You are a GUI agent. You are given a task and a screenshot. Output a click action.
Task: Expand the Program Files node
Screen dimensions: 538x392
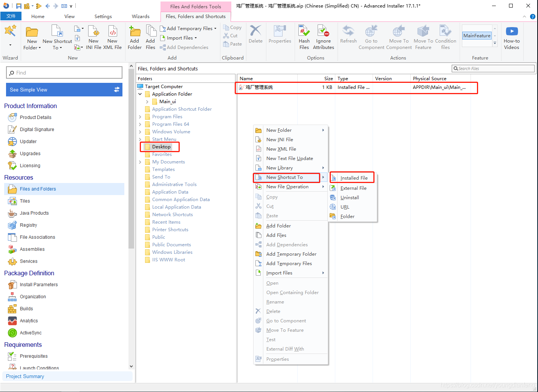click(140, 117)
